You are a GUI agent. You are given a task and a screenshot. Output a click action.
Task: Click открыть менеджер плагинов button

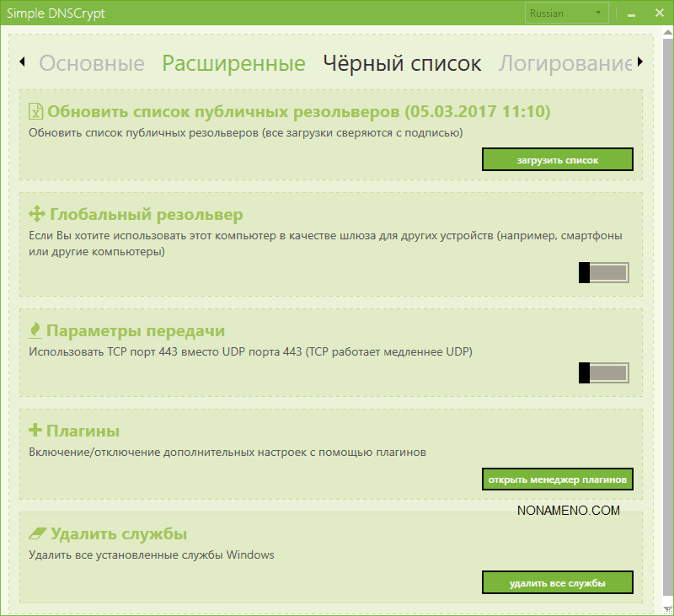(557, 480)
